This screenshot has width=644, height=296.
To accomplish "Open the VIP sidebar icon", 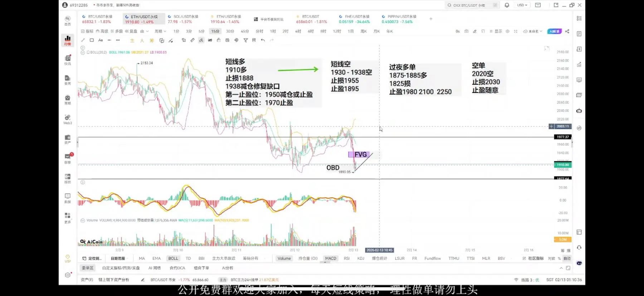I will pos(68,258).
